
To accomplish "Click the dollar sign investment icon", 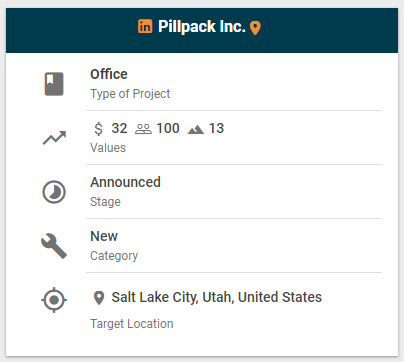I will [98, 129].
